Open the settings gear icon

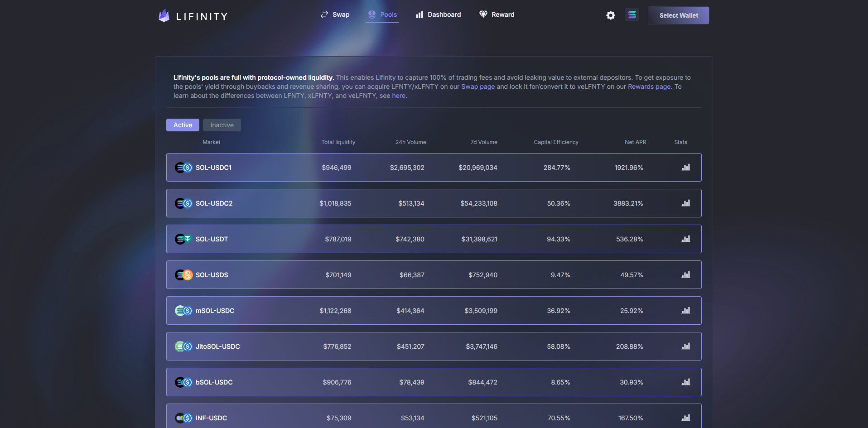[610, 15]
